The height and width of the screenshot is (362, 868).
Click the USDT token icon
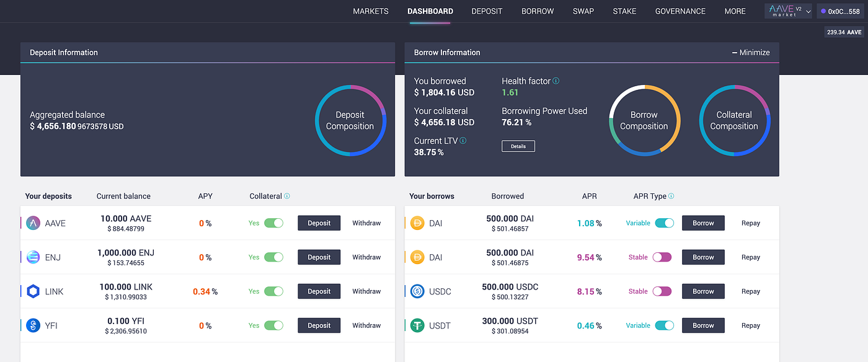pyautogui.click(x=417, y=325)
